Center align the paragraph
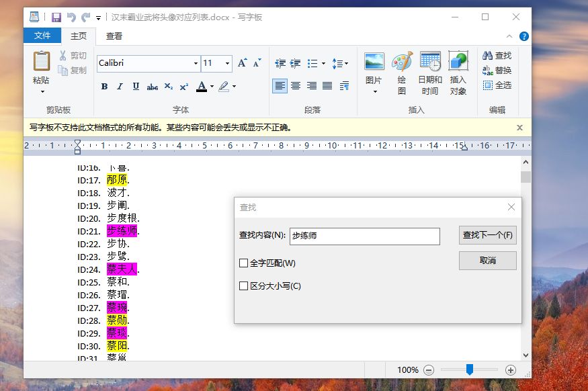The height and width of the screenshot is (391, 588). point(296,85)
